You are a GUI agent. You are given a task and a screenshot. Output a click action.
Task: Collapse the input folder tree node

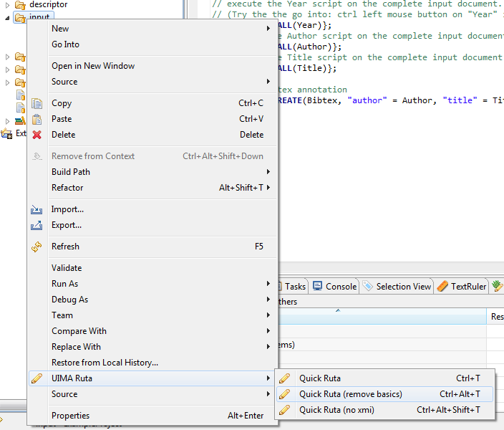coord(7,17)
